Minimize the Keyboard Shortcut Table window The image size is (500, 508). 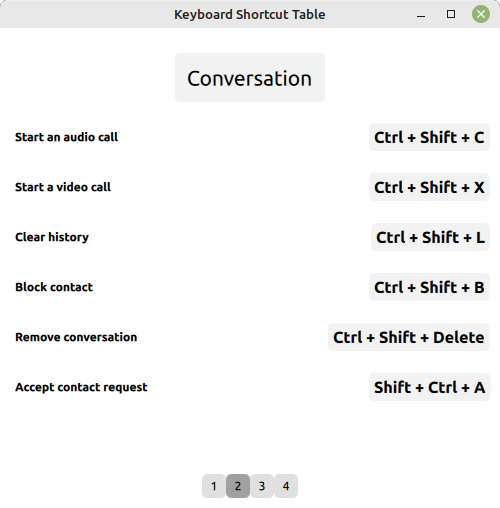pyautogui.click(x=421, y=14)
